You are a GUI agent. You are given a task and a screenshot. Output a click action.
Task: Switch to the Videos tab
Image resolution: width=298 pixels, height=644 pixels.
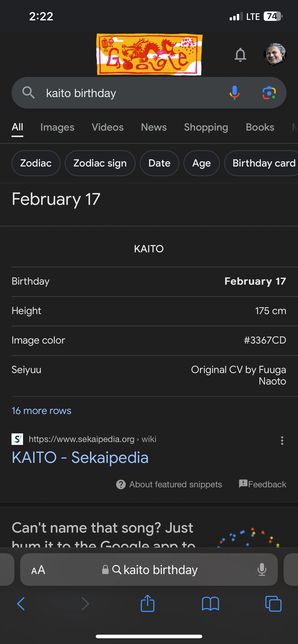coord(107,127)
